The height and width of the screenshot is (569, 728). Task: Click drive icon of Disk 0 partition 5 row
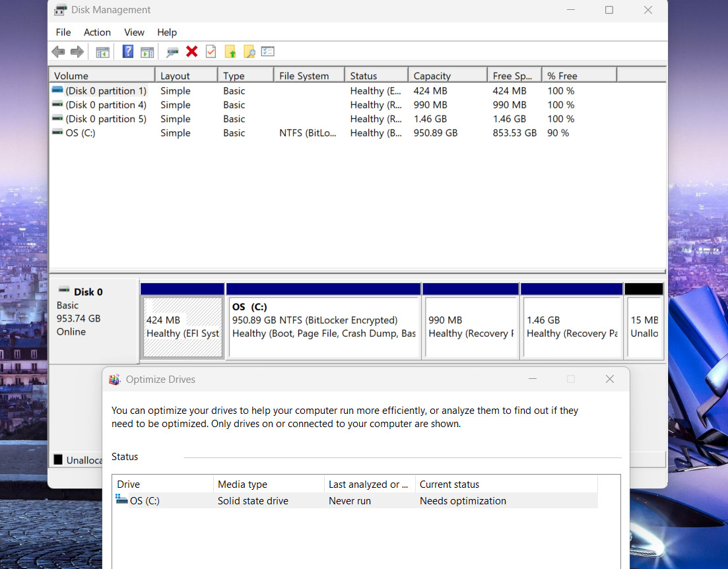pyautogui.click(x=57, y=118)
